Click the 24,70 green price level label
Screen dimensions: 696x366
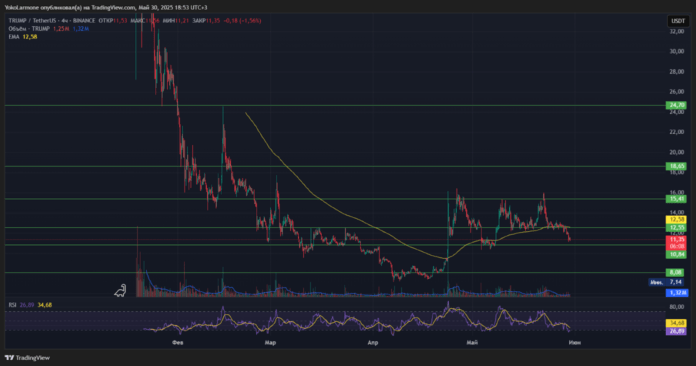676,106
